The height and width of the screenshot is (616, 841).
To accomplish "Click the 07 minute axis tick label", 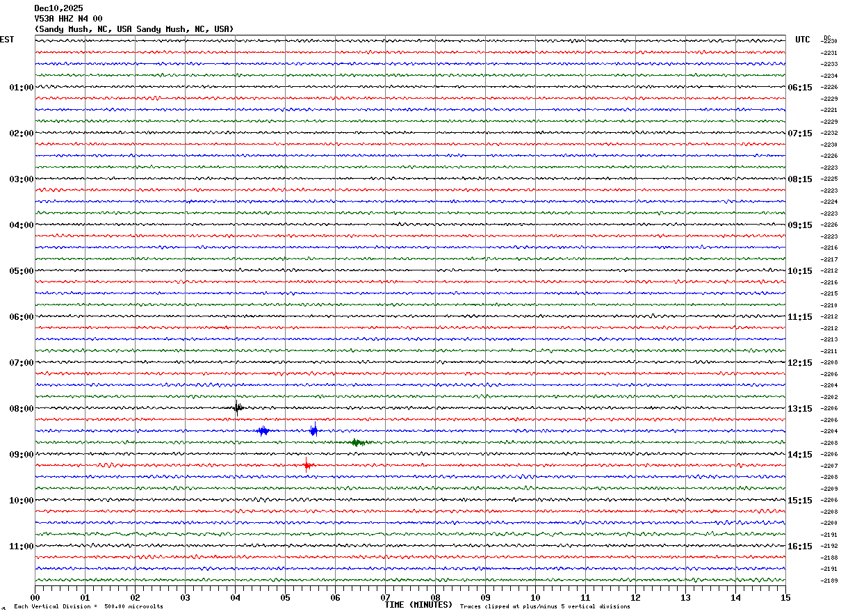I will point(385,597).
